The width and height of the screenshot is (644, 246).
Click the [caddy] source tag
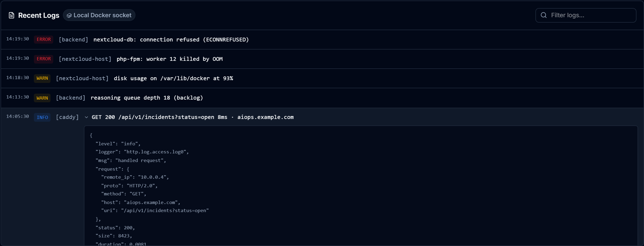coord(67,117)
